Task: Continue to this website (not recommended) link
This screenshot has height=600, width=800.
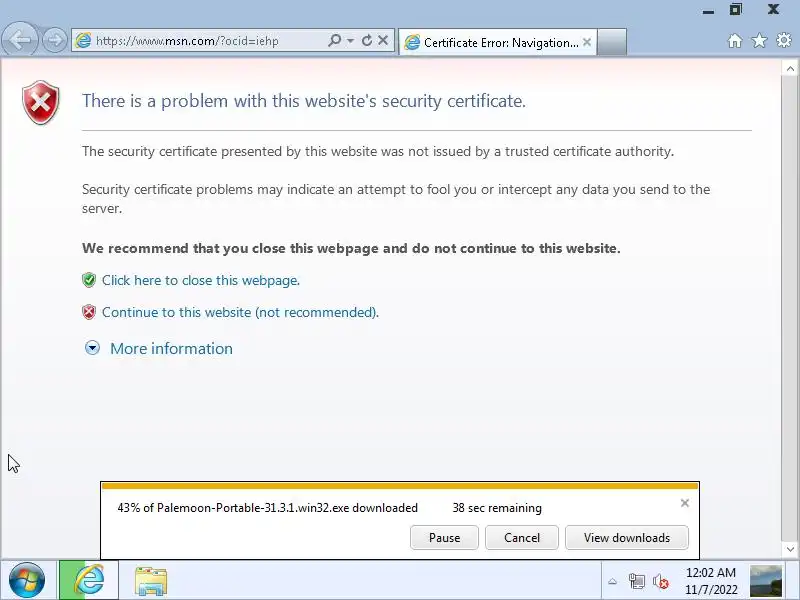Action: tap(240, 312)
